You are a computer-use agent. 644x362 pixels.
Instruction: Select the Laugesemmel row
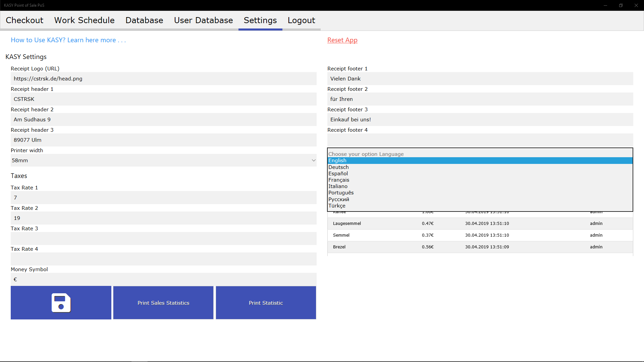point(480,224)
